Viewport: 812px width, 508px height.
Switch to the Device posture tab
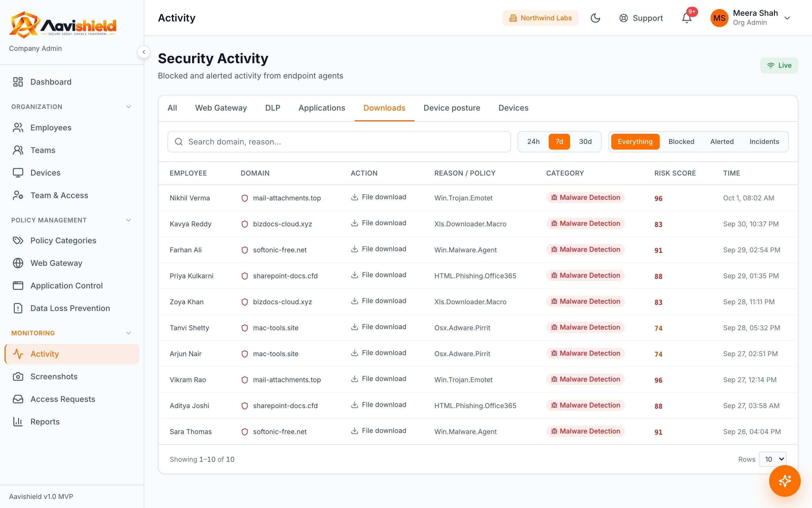pyautogui.click(x=452, y=108)
